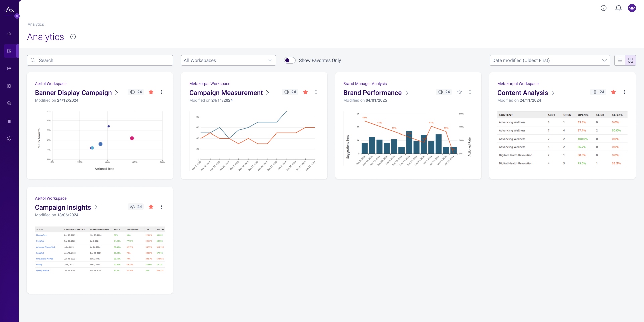644x322 pixels.
Task: Click view count on Content Analysis
Action: (598, 92)
